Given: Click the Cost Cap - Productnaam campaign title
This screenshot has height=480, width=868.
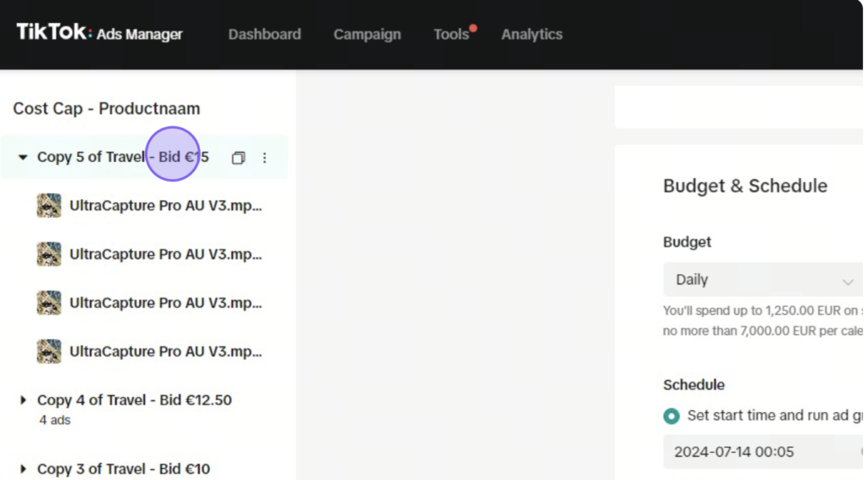Looking at the screenshot, I should coord(106,109).
